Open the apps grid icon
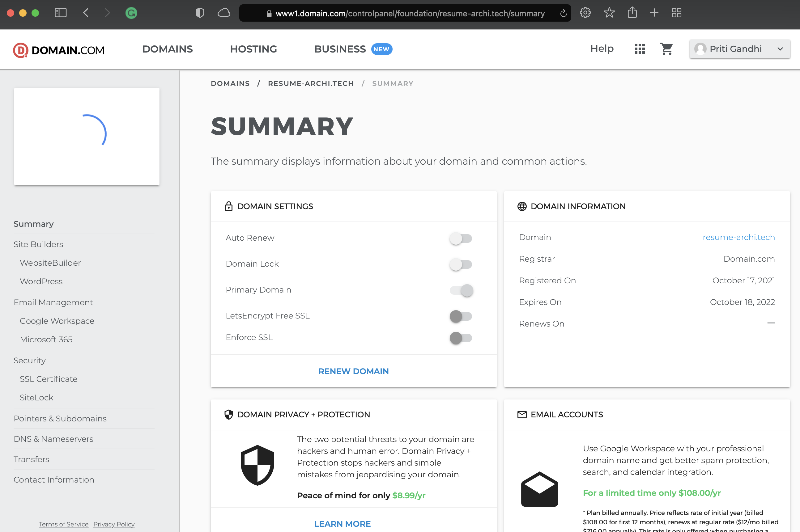Screen dimensions: 800x532 640,49
